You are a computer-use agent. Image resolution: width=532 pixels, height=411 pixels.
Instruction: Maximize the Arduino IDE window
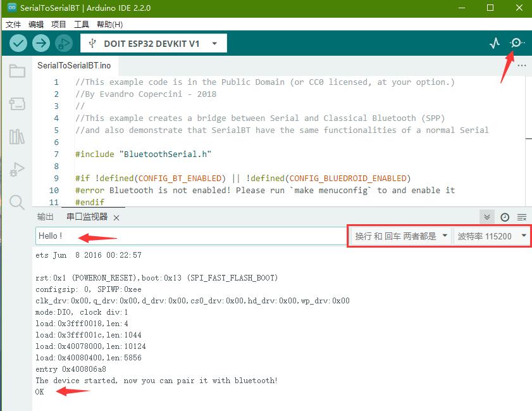[490, 8]
